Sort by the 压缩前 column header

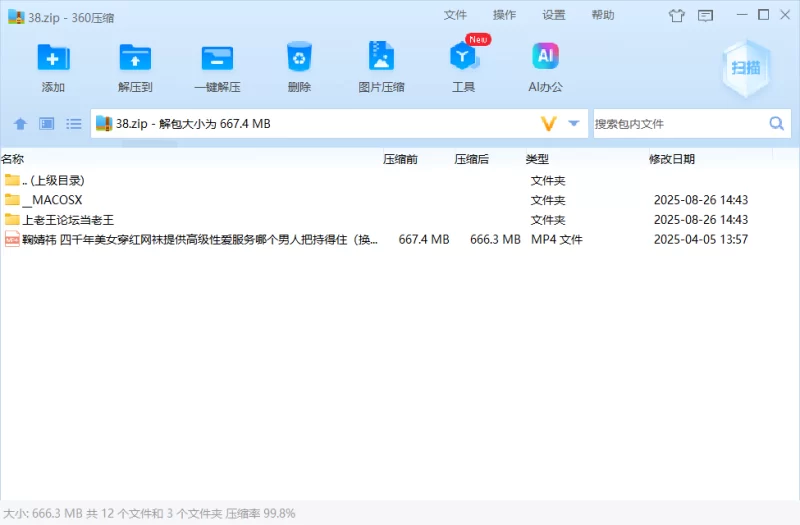pyautogui.click(x=401, y=159)
